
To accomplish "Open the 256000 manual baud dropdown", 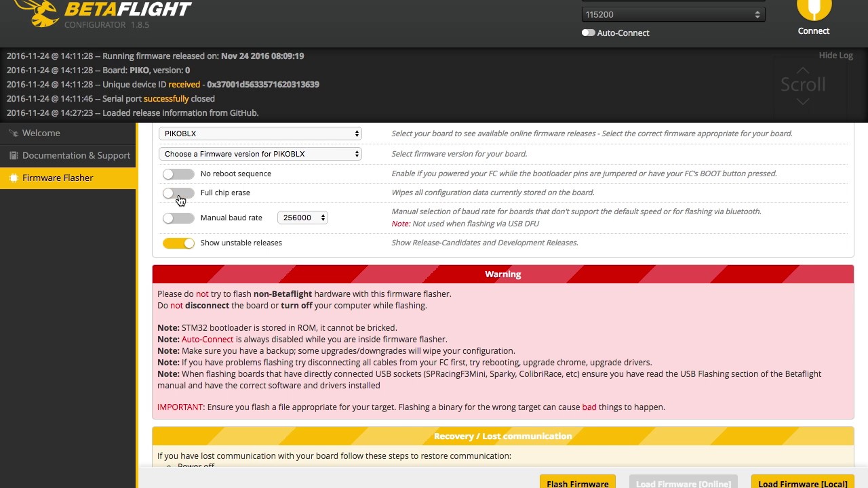I will (302, 218).
